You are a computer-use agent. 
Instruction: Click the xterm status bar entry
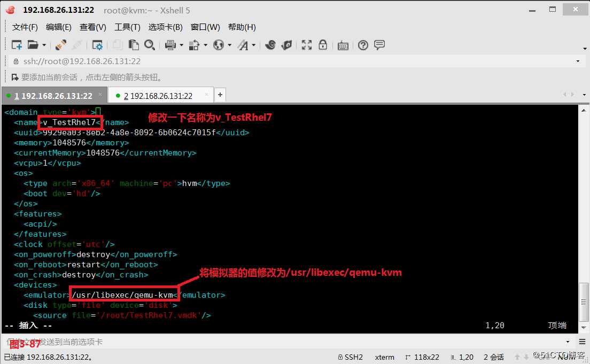[x=385, y=357]
